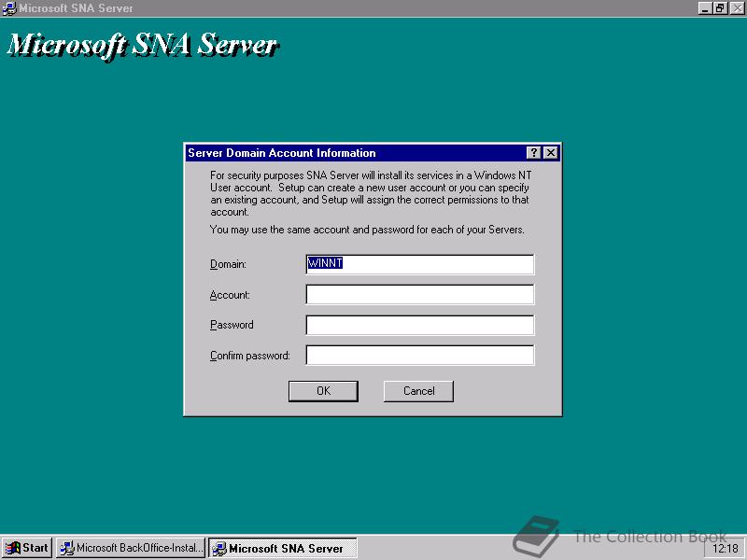Click the Account: label

point(230,295)
